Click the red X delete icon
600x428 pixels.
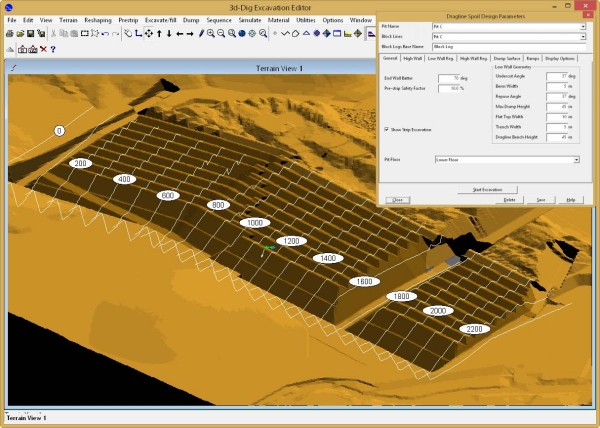pos(44,48)
